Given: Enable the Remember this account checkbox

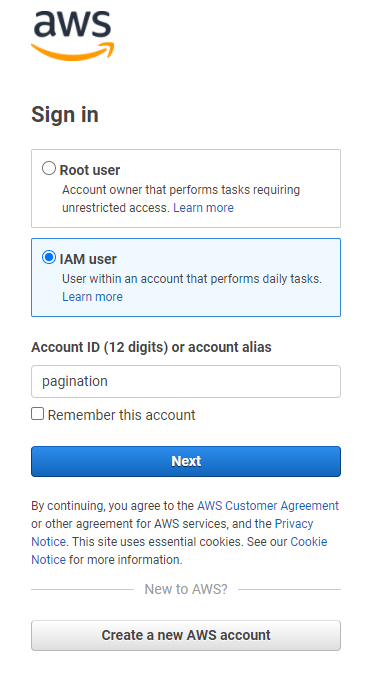Looking at the screenshot, I should (37, 414).
